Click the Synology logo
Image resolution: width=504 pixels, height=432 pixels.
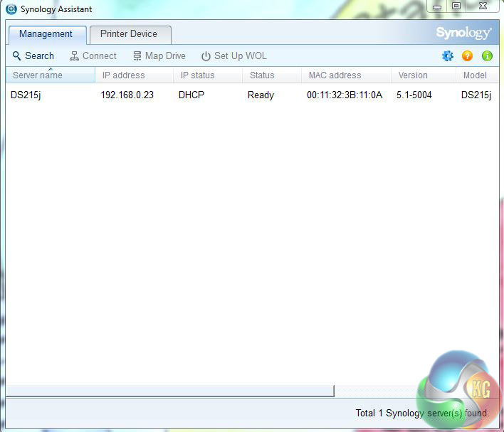pos(463,33)
